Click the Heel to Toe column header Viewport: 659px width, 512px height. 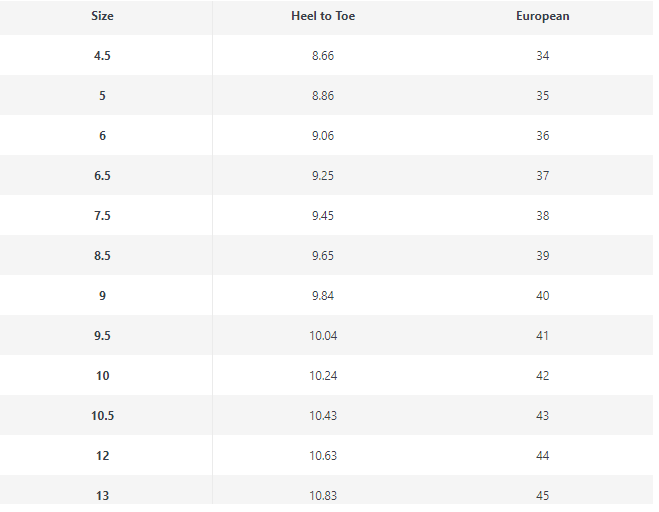[x=322, y=16]
